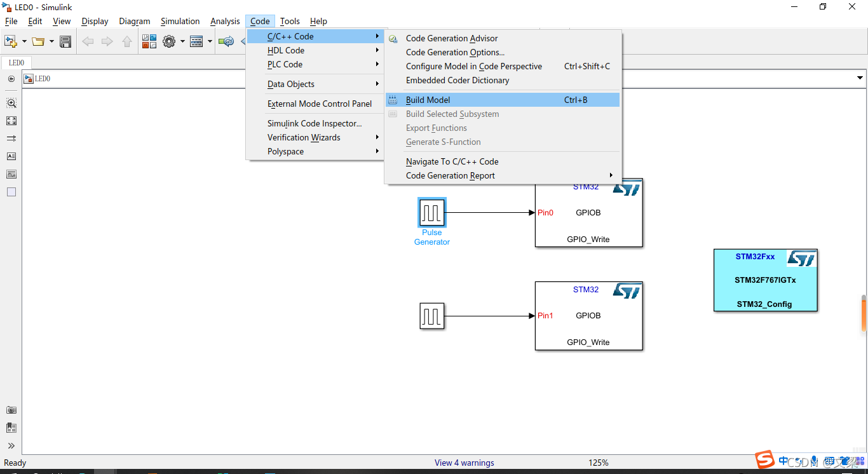The width and height of the screenshot is (868, 474).
Task: Open the Tools menu
Action: coord(290,21)
